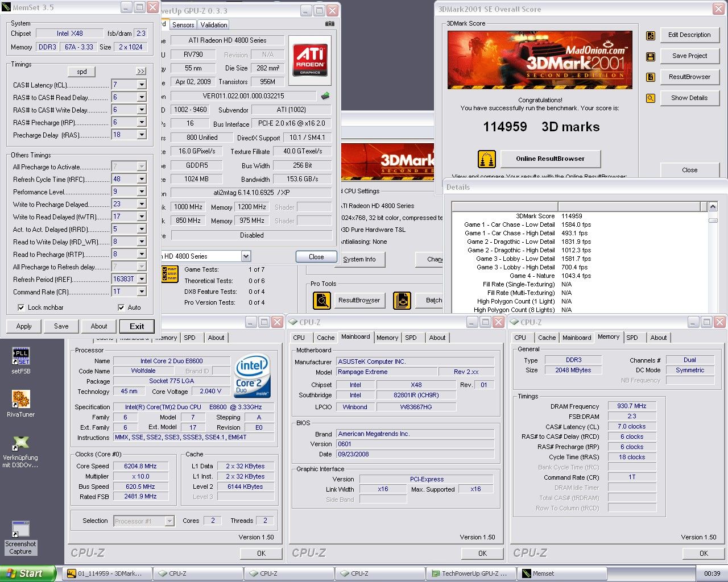Open the setFSB desktop shortcut
Image resolution: width=728 pixels, height=582 pixels.
[x=20, y=356]
